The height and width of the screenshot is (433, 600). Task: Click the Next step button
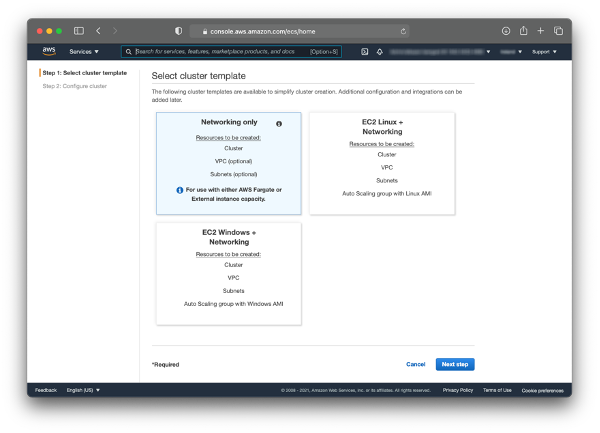click(x=455, y=364)
